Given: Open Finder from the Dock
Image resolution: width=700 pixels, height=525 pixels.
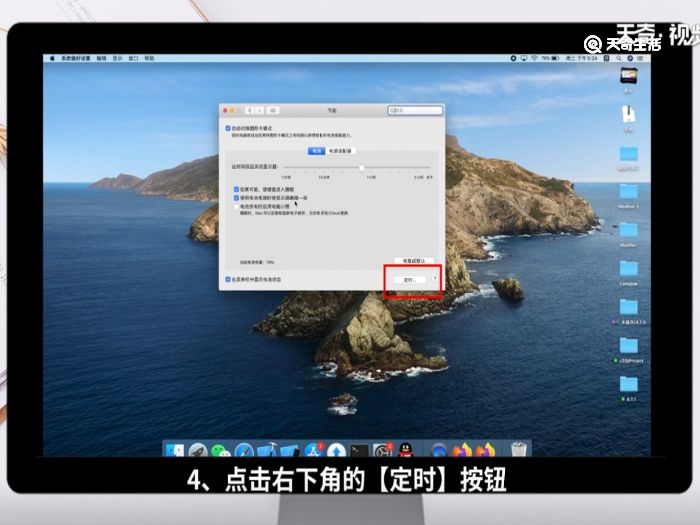Looking at the screenshot, I should click(175, 450).
